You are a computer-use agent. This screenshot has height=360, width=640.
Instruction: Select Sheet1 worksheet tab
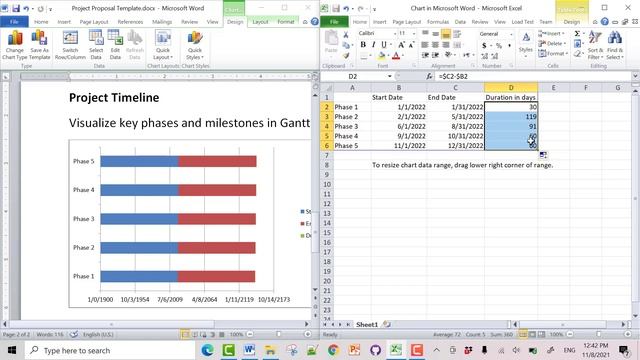[x=367, y=324]
